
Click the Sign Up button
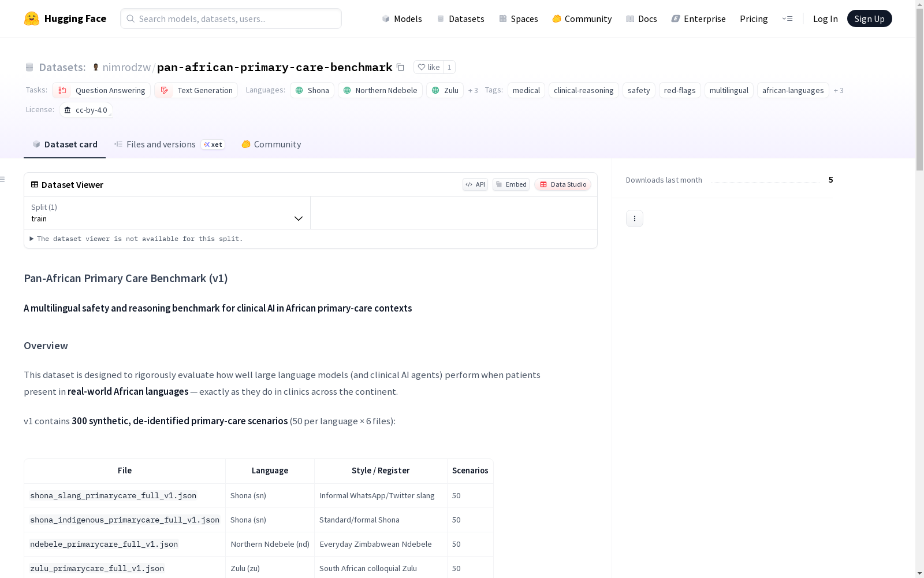tap(869, 18)
